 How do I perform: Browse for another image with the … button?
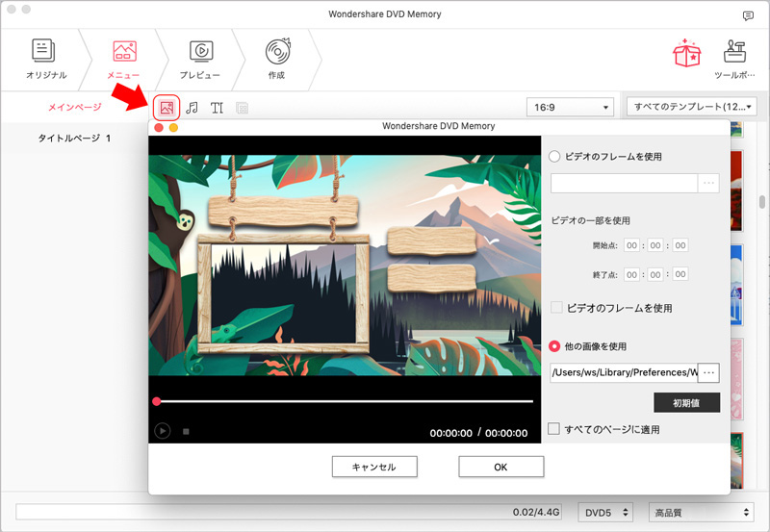click(x=708, y=372)
